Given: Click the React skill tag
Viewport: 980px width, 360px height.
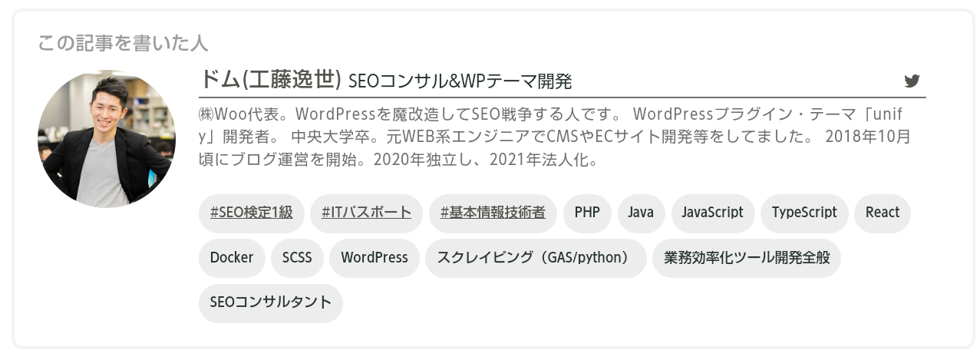Looking at the screenshot, I should 882,213.
